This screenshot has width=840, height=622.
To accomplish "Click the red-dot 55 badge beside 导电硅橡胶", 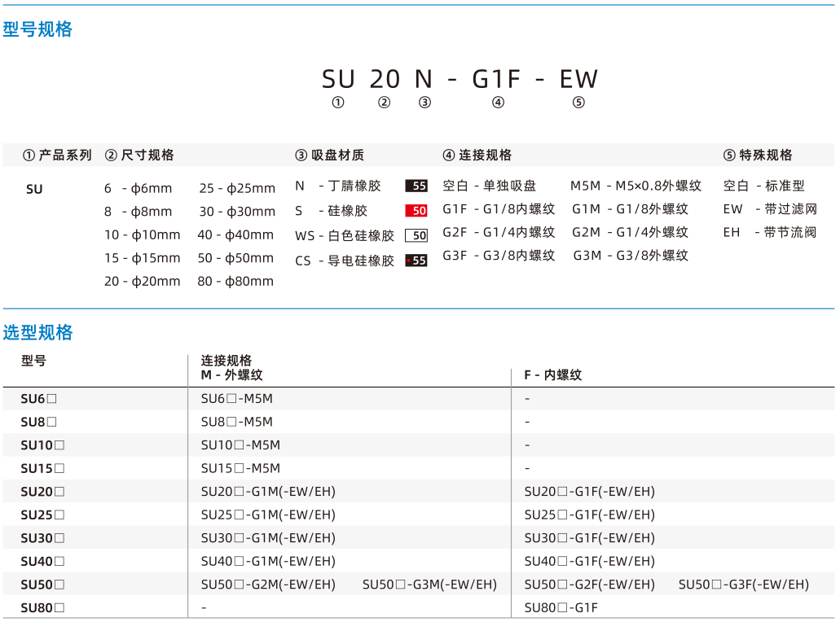I will (416, 261).
